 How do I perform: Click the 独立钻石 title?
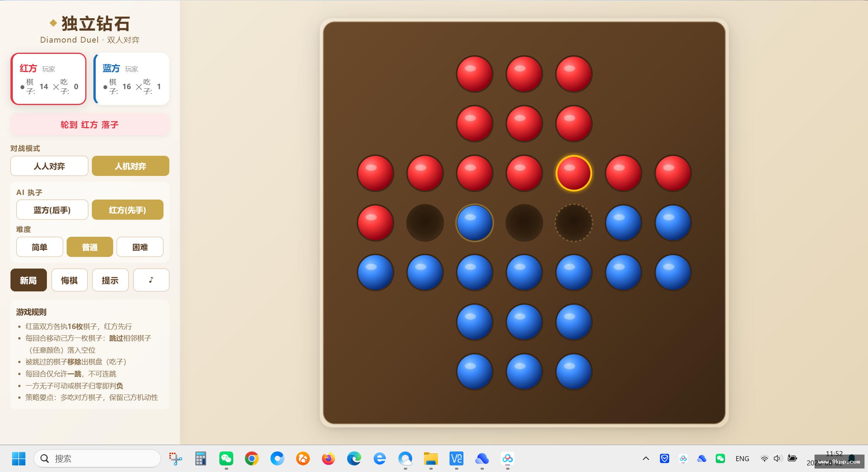coord(96,23)
